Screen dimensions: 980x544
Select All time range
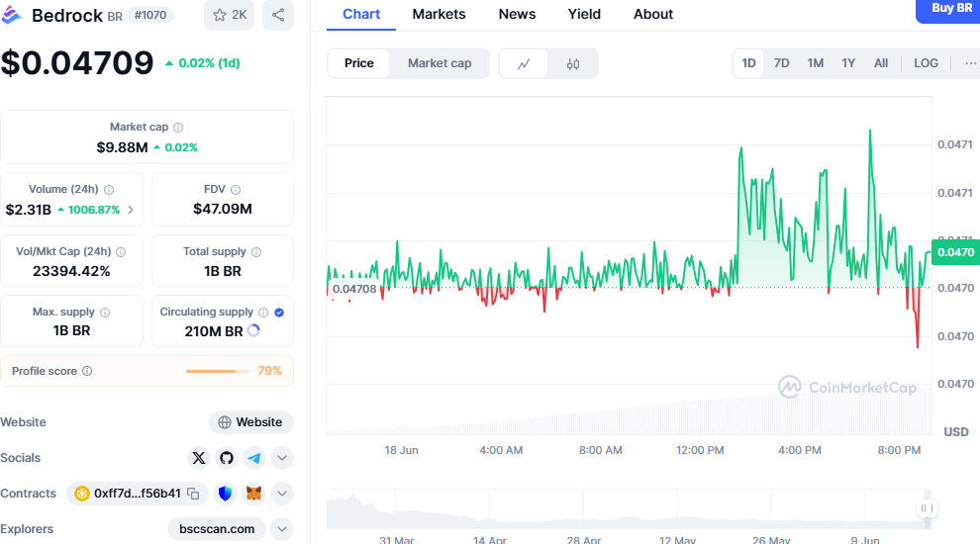click(x=881, y=63)
